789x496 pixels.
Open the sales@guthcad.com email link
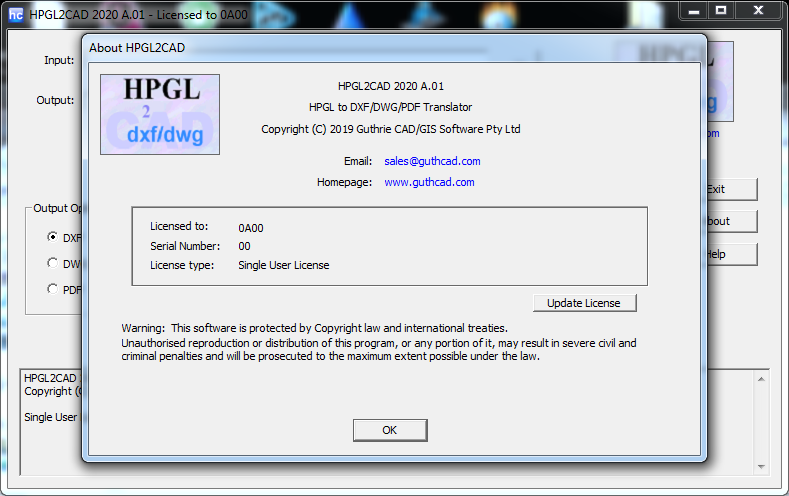pyautogui.click(x=432, y=161)
